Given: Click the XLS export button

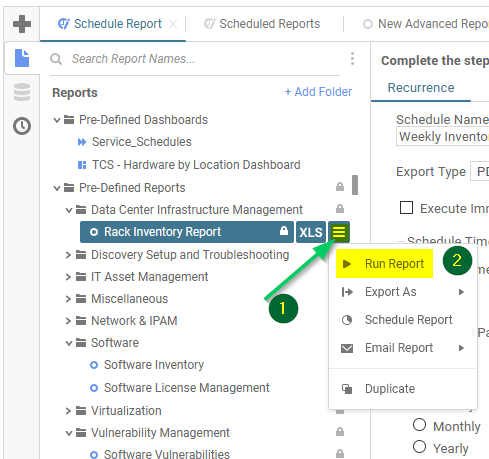Looking at the screenshot, I should 311,232.
